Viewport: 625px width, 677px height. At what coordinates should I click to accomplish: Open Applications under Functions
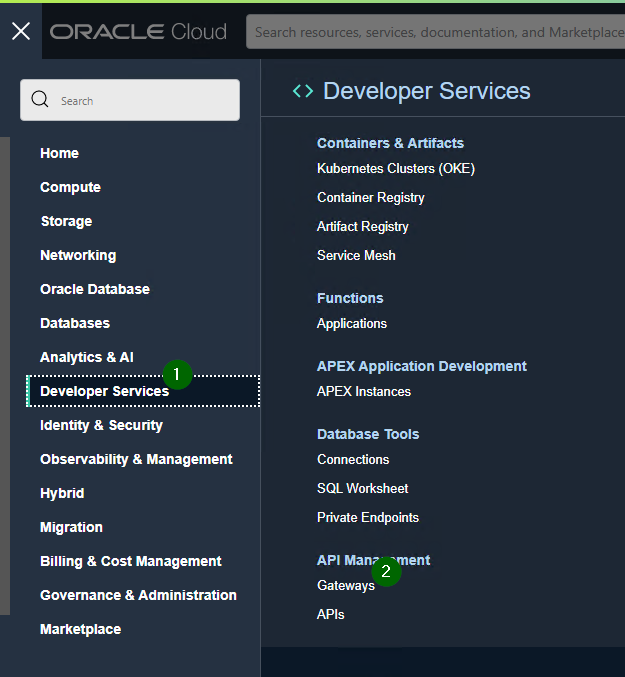point(352,324)
